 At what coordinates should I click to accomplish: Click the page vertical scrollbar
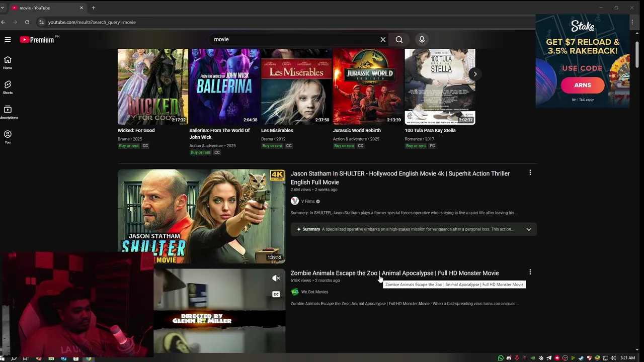(x=637, y=55)
